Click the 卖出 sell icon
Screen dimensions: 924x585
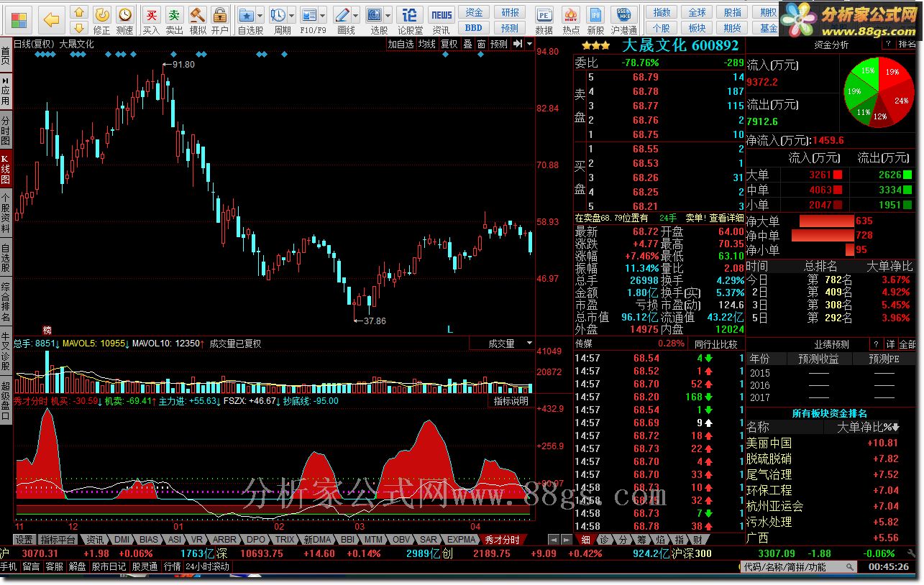pos(174,19)
